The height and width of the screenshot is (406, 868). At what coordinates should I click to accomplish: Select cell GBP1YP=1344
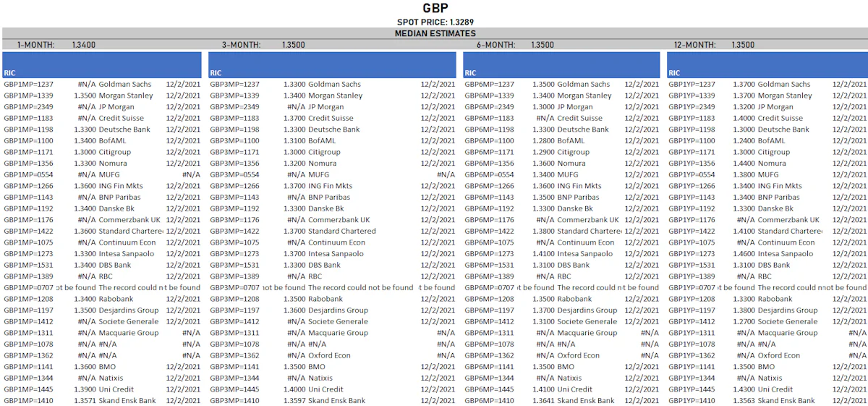point(692,378)
